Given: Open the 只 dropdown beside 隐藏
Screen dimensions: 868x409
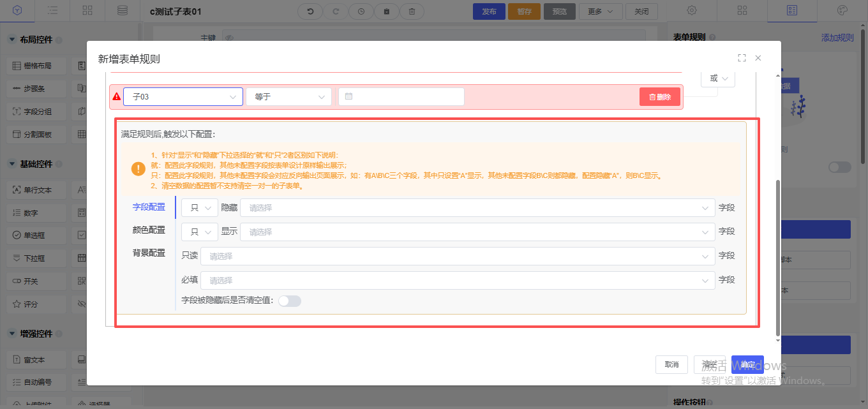Looking at the screenshot, I should [x=199, y=208].
